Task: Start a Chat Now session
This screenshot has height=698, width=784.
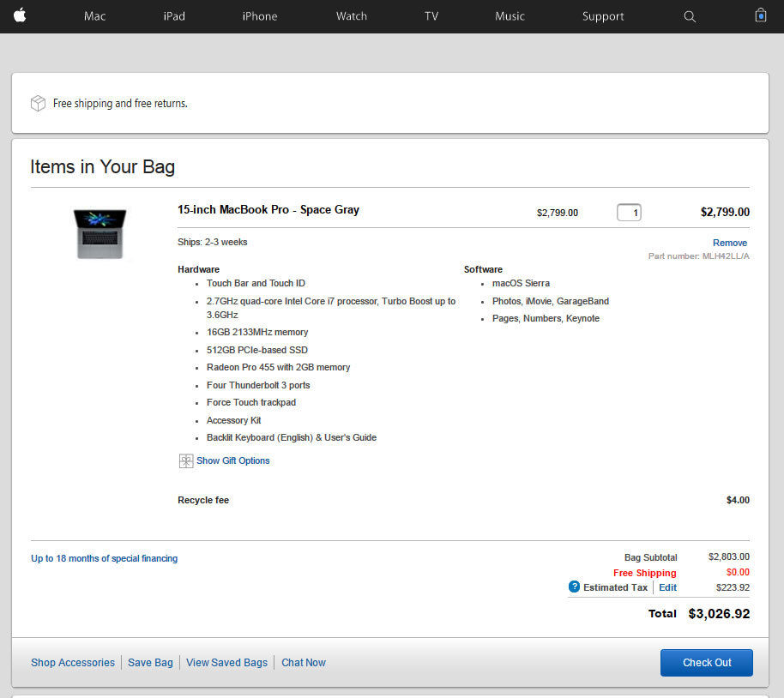Action: 304,663
